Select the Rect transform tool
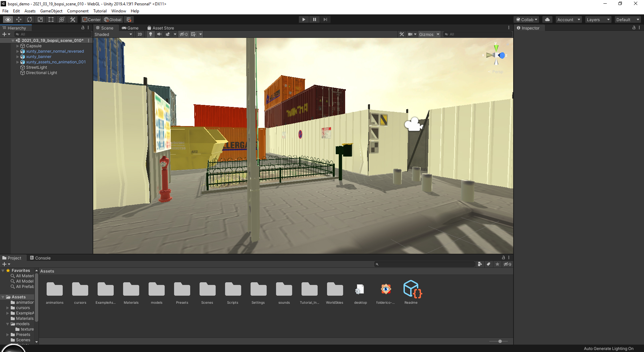Screen dimensions: 644x352 point(51,19)
